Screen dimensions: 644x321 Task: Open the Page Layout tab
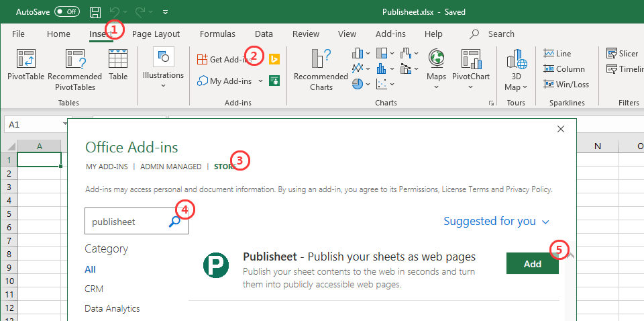[x=156, y=34]
